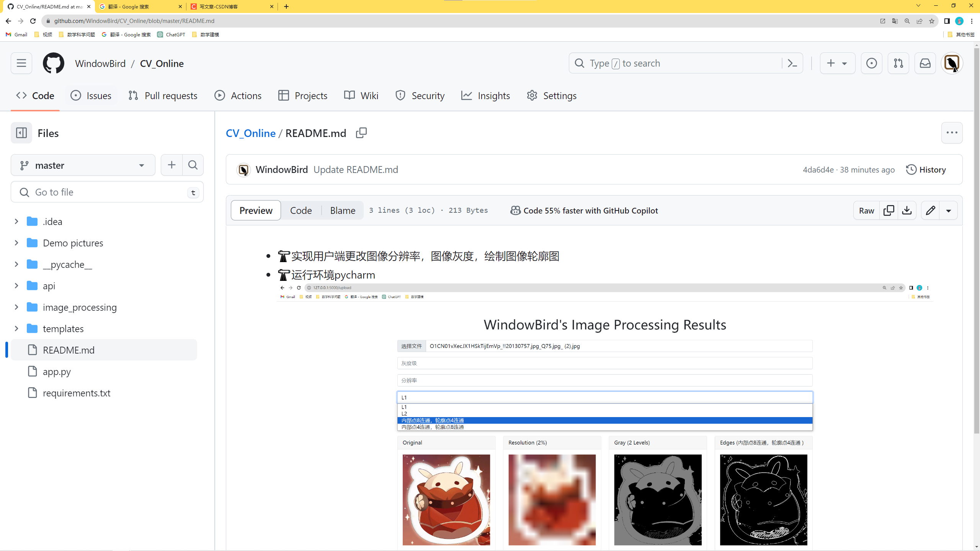The height and width of the screenshot is (551, 980).
Task: Copy the README.md file path icon
Action: pos(361,133)
